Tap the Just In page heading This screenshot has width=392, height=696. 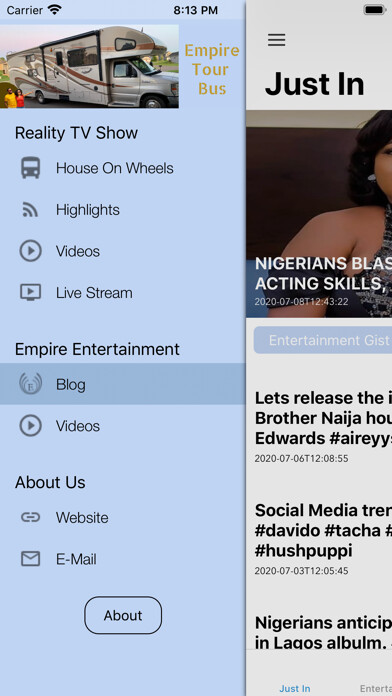pyautogui.click(x=314, y=84)
